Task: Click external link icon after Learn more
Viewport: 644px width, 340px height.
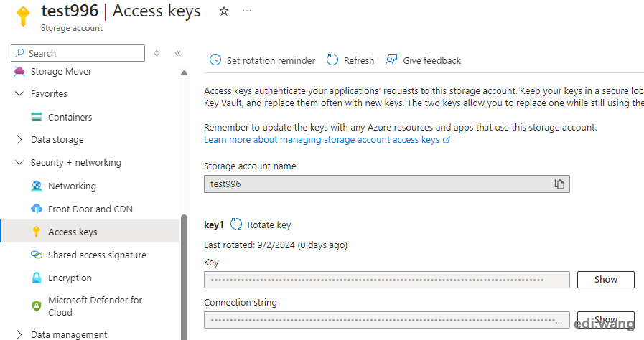Action: point(447,139)
